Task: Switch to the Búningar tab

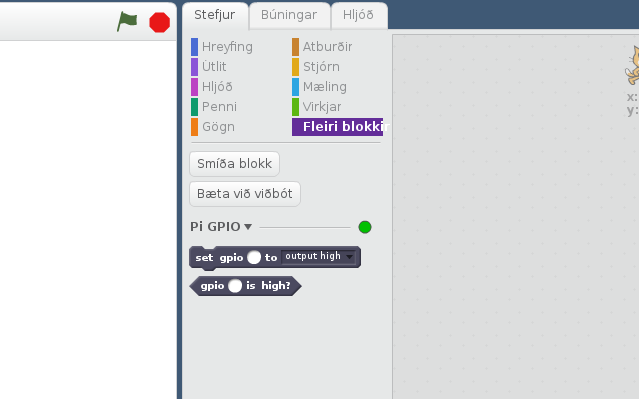Action: click(289, 15)
